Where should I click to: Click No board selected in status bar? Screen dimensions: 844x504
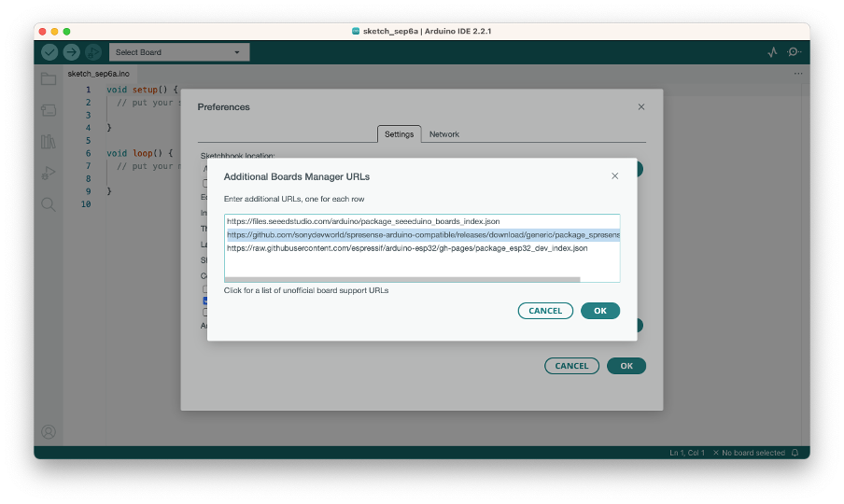coord(750,453)
